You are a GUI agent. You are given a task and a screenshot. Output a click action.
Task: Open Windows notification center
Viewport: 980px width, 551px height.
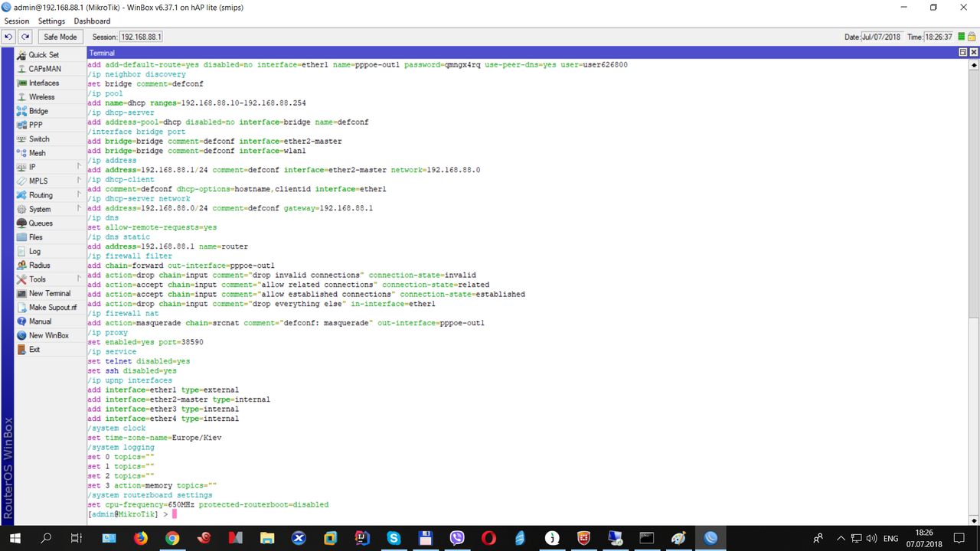coord(959,538)
